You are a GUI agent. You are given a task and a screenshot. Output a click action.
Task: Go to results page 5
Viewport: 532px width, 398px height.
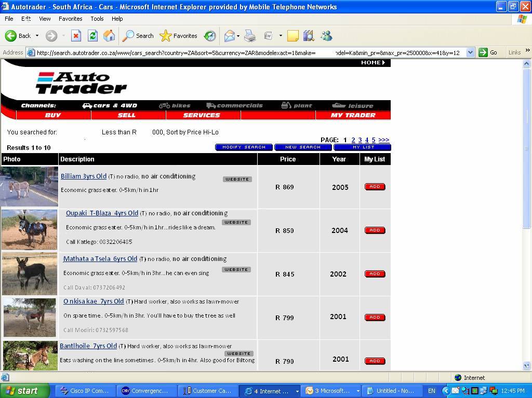click(373, 140)
